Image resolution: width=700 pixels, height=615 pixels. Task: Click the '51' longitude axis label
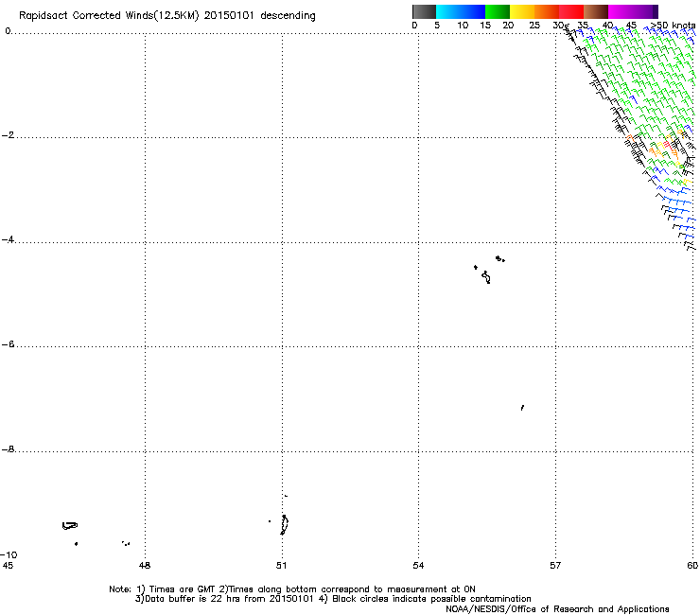tap(281, 566)
